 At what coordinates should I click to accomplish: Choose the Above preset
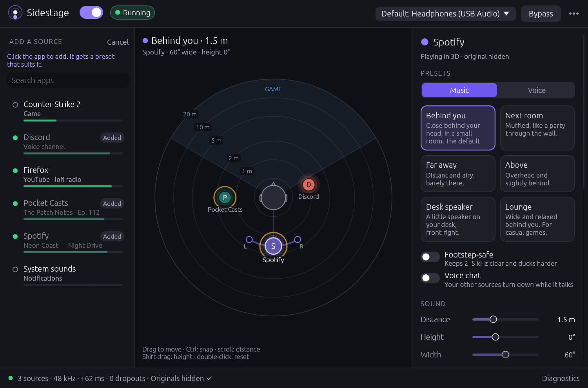537,174
